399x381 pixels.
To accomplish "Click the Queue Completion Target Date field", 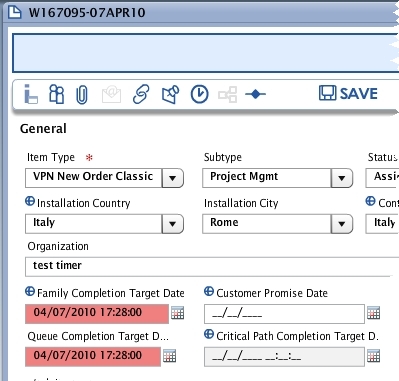I will (93, 357).
